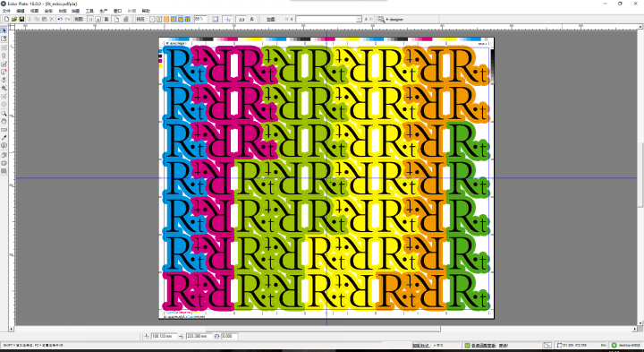Activate the Zoom magnifier tool
644x352 pixels.
pos(4,113)
